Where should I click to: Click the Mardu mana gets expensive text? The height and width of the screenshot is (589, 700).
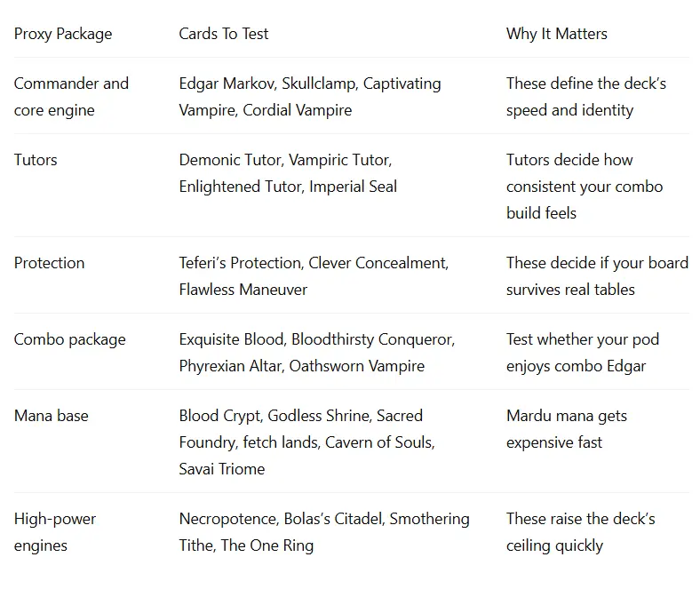[567, 429]
